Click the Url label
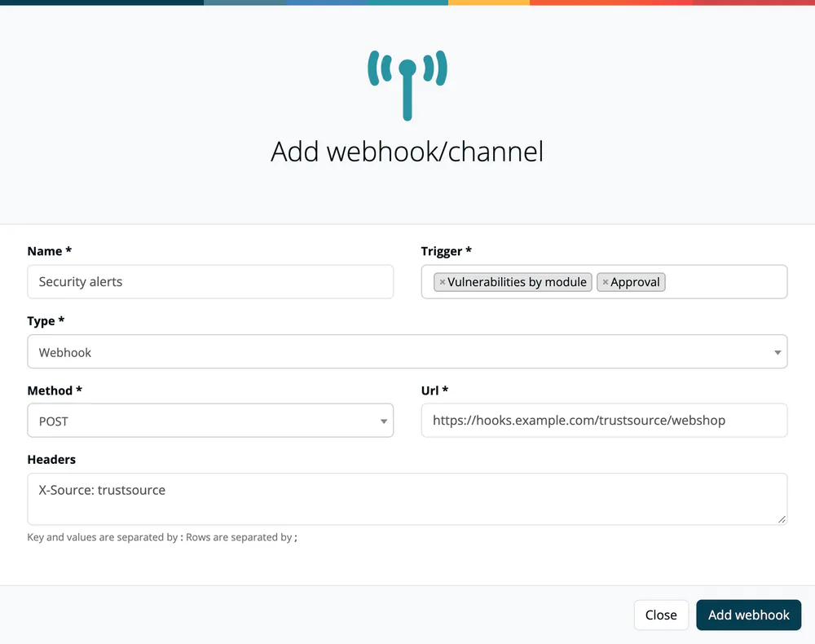 434,390
